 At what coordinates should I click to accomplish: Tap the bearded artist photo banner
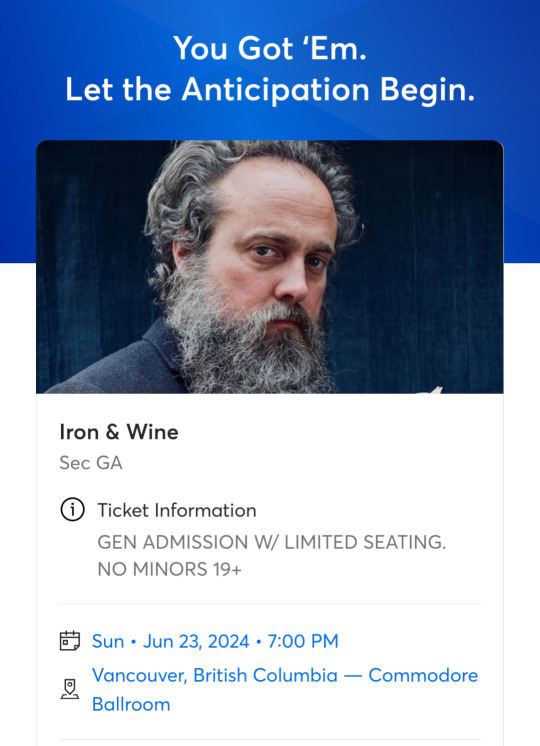tap(270, 267)
